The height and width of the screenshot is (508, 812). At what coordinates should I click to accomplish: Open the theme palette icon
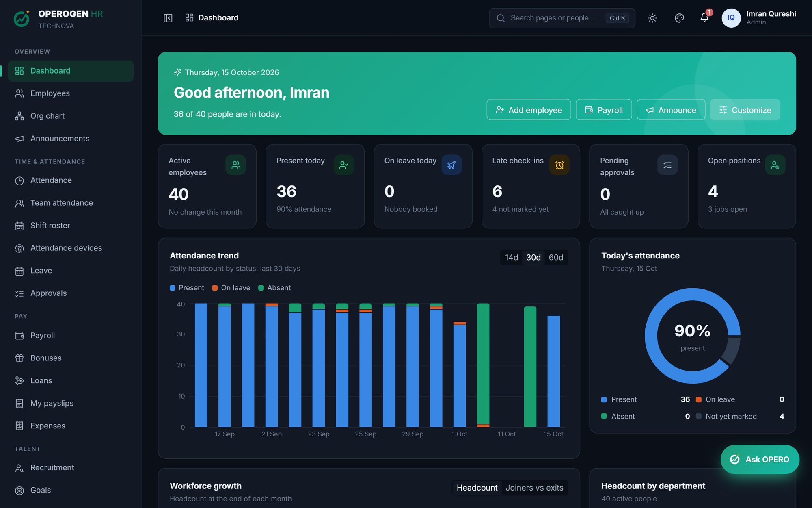679,18
